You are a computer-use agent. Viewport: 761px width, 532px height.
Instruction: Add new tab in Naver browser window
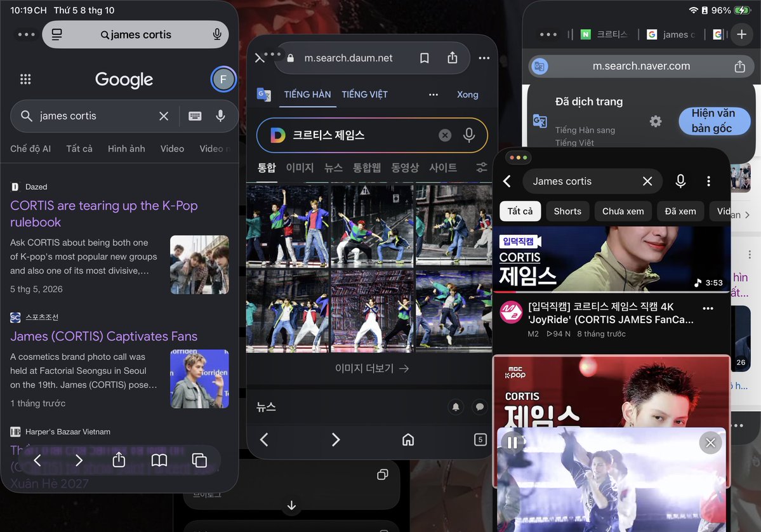741,34
